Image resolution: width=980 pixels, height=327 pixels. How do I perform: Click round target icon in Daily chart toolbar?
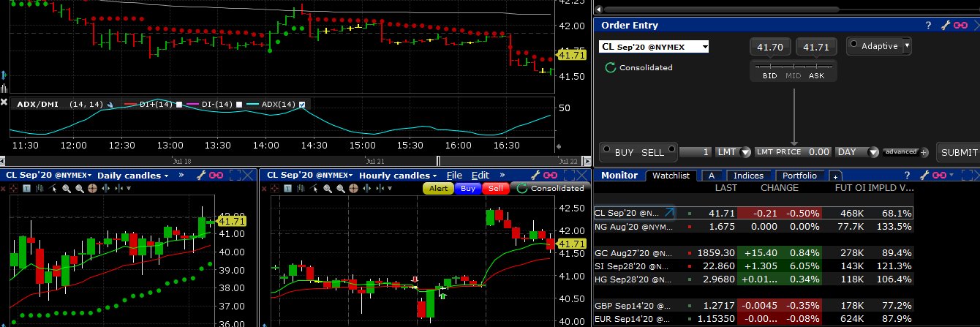pyautogui.click(x=92, y=188)
